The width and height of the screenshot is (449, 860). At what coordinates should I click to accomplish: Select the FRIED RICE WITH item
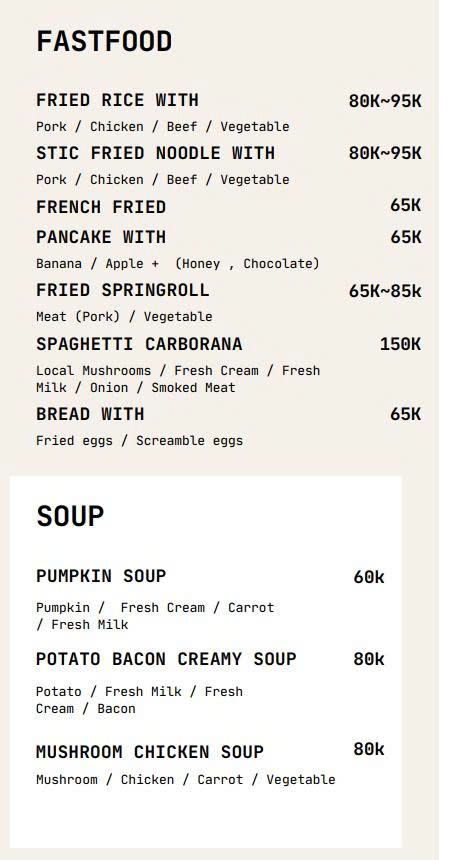point(117,100)
